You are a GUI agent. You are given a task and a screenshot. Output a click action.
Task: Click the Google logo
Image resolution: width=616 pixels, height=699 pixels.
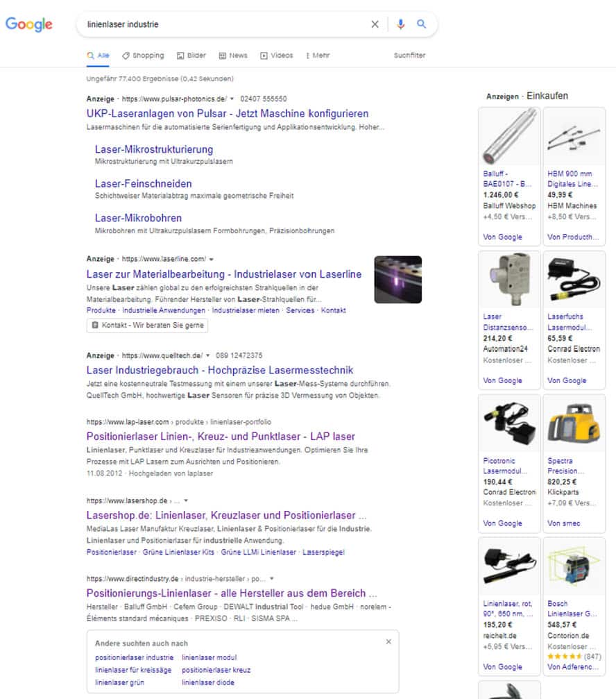tap(29, 24)
